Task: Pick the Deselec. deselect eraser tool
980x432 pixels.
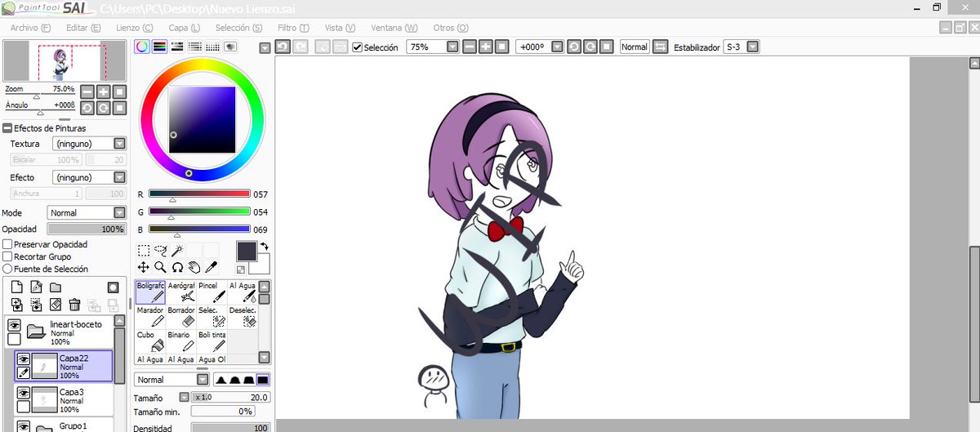Action: pyautogui.click(x=243, y=317)
